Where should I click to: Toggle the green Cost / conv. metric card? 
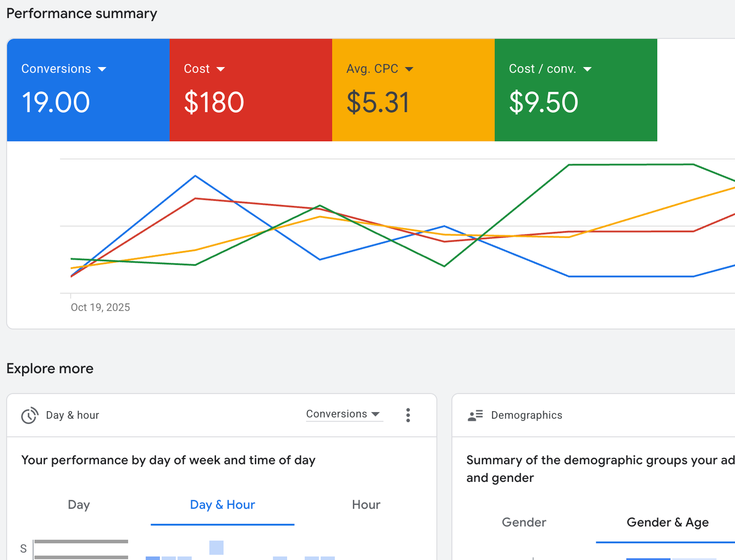(576, 90)
